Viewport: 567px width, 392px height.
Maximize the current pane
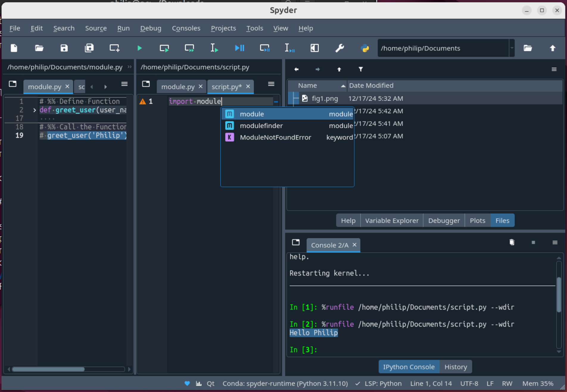coord(314,48)
